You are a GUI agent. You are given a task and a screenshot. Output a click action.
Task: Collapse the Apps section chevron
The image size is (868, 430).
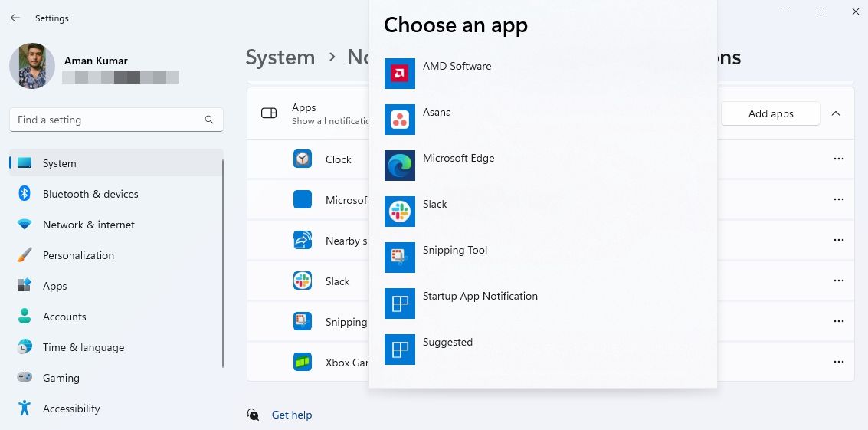[x=836, y=113]
